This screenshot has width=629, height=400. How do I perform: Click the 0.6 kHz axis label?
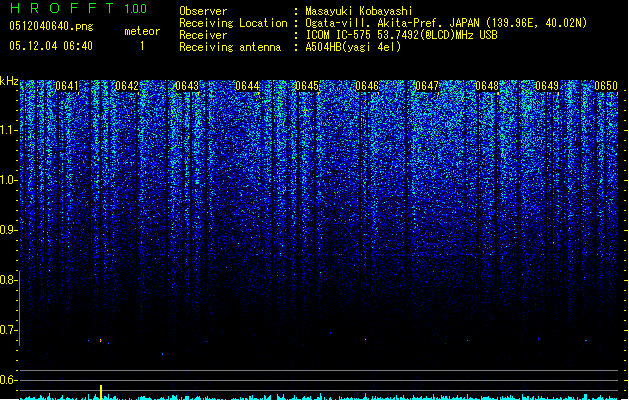pos(8,380)
